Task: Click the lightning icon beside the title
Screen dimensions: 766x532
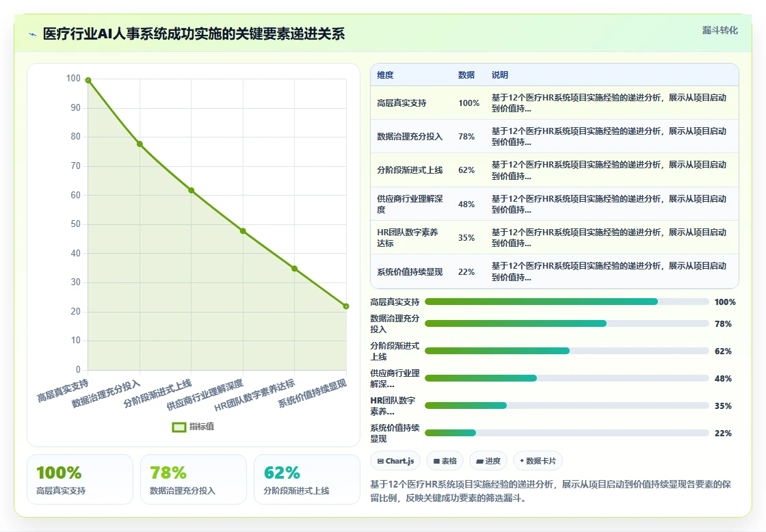Action: (x=33, y=34)
